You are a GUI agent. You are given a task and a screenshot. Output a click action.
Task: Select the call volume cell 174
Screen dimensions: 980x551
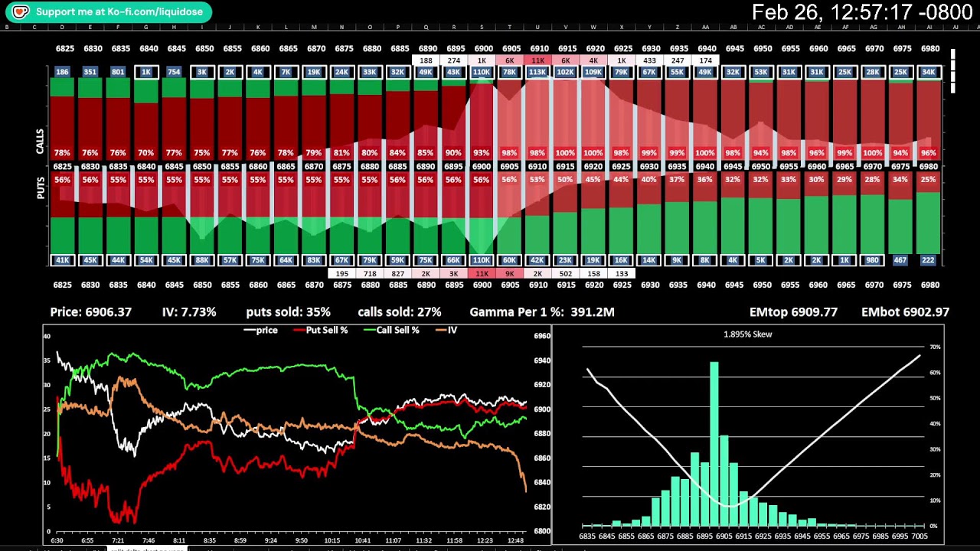705,60
